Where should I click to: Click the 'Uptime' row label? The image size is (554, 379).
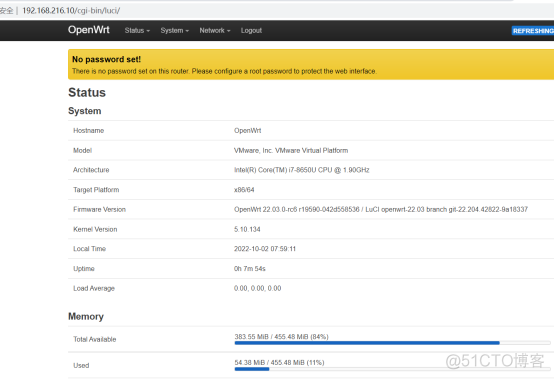[84, 269]
